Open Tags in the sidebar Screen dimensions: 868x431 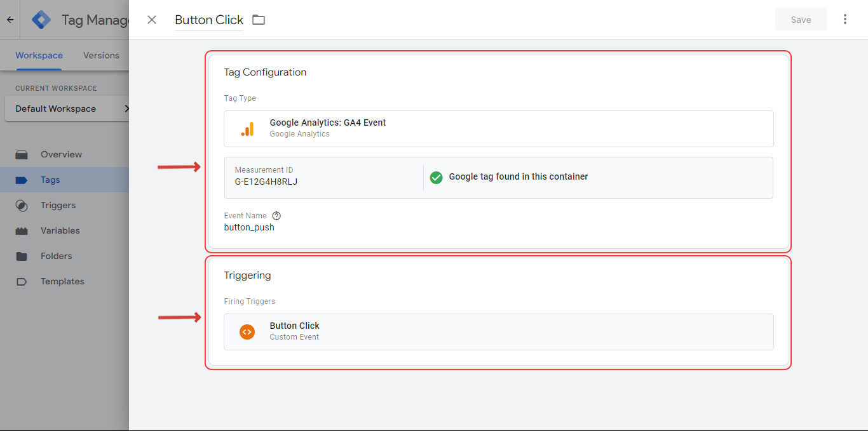click(x=64, y=180)
